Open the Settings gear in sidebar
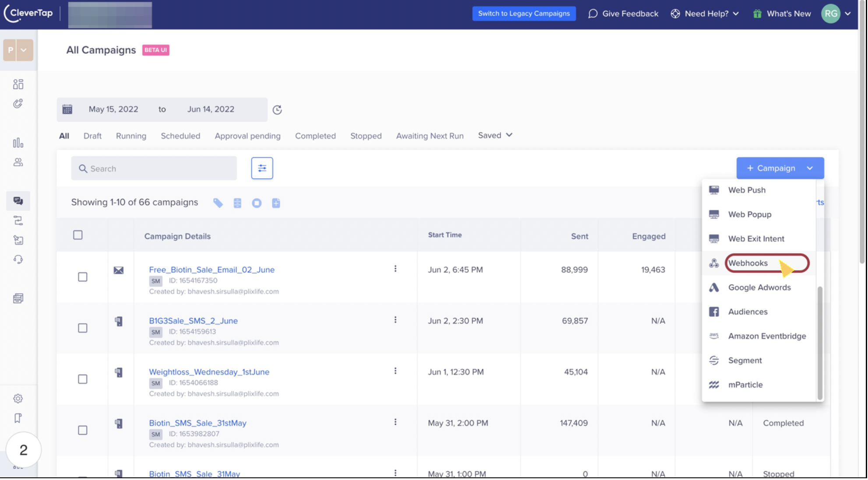The height and width of the screenshot is (480, 868). point(18,399)
